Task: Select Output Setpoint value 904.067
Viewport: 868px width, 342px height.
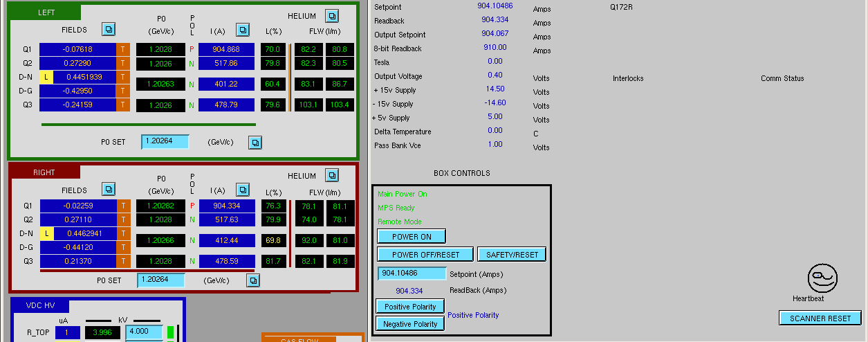Action: click(495, 33)
